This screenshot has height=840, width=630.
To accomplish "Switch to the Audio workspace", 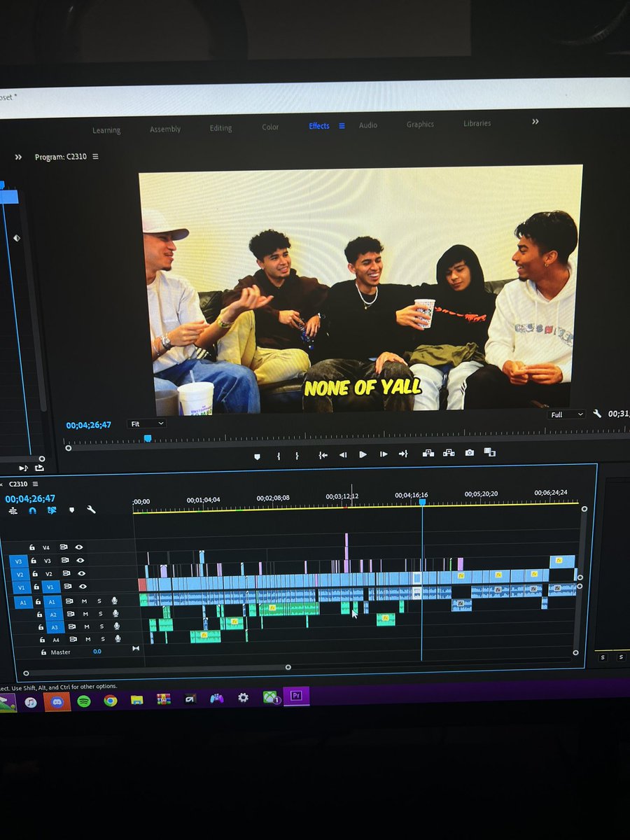I will point(368,125).
